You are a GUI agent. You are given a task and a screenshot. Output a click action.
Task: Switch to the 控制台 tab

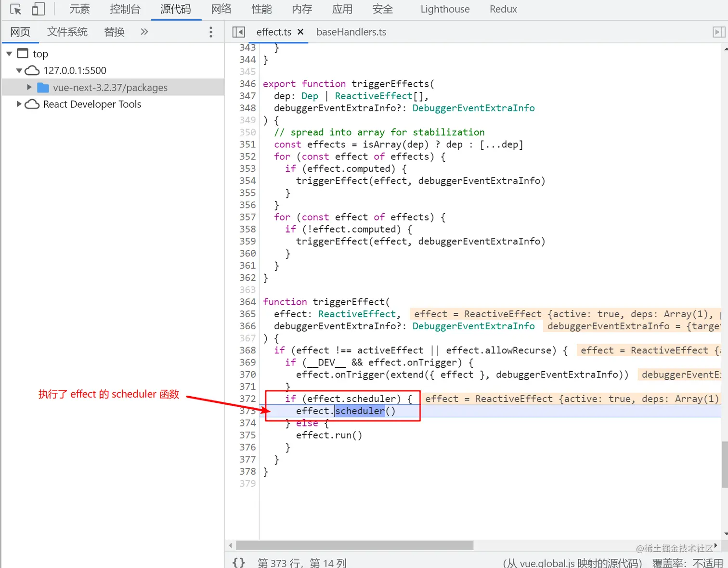[125, 9]
